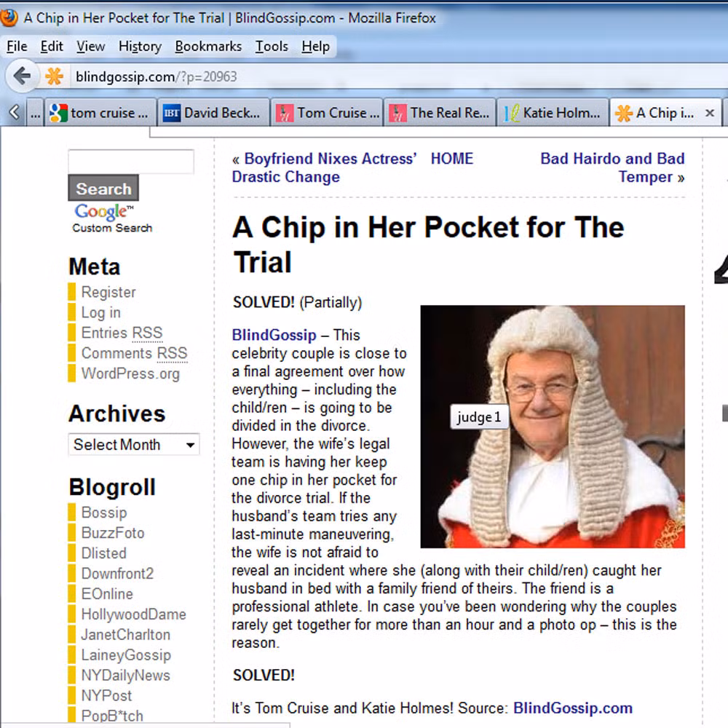
Task: Open the Register link under Meta
Action: tap(108, 292)
